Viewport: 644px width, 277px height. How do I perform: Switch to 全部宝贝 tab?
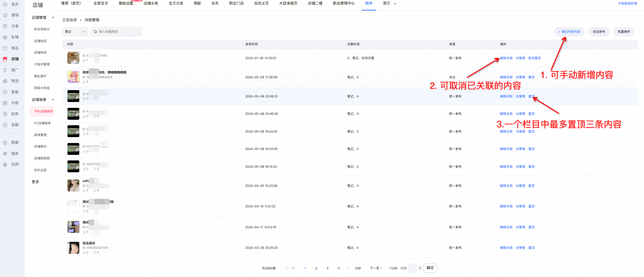pos(100,3)
